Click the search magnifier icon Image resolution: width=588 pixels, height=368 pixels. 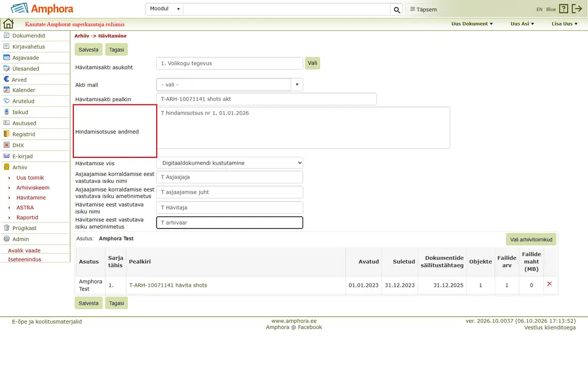tap(397, 10)
